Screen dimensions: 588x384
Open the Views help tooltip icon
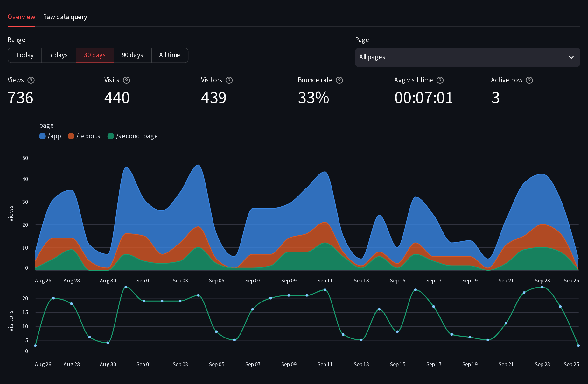(31, 80)
